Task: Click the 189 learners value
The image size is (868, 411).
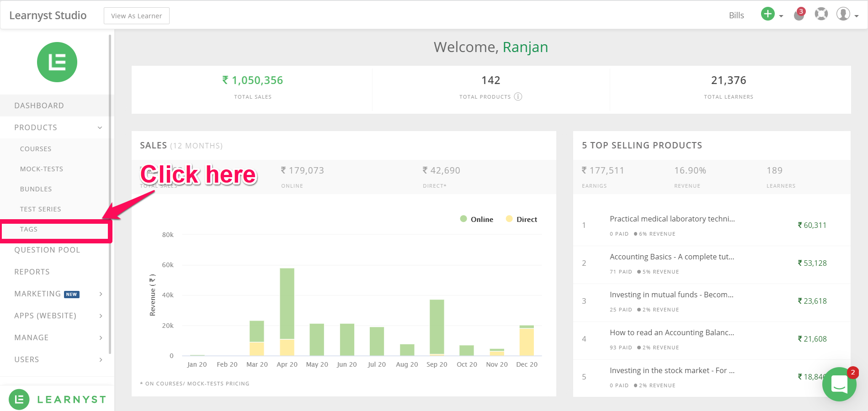Action: point(775,170)
